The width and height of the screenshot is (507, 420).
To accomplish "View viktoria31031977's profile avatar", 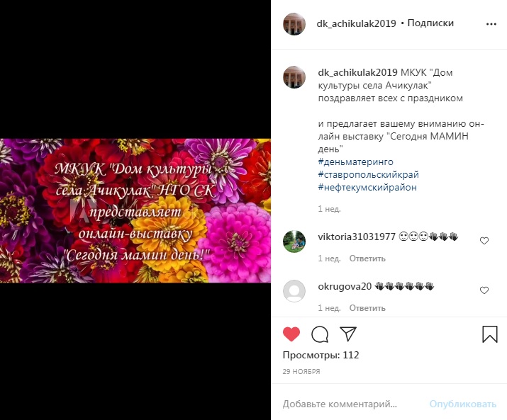I will [294, 242].
